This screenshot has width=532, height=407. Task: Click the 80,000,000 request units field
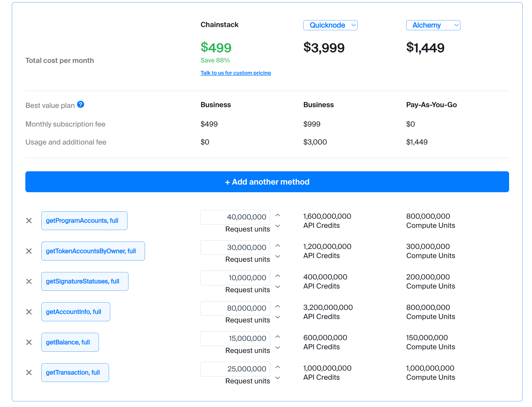coord(235,308)
